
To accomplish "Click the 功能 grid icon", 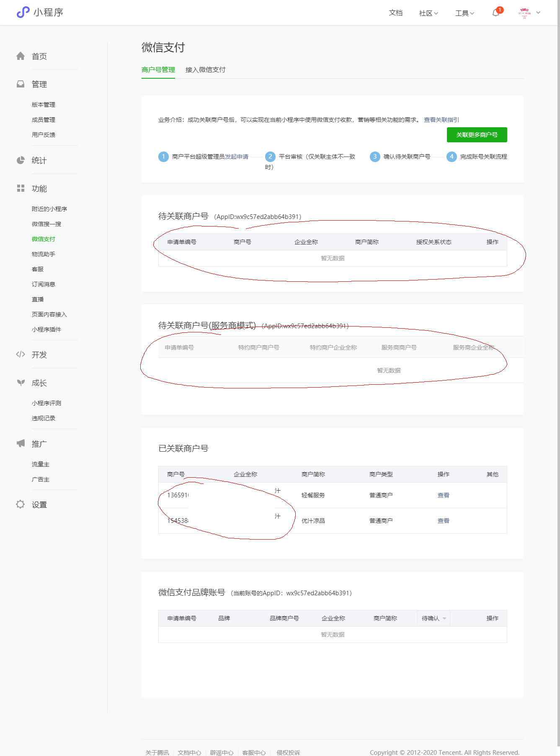I will (x=21, y=188).
